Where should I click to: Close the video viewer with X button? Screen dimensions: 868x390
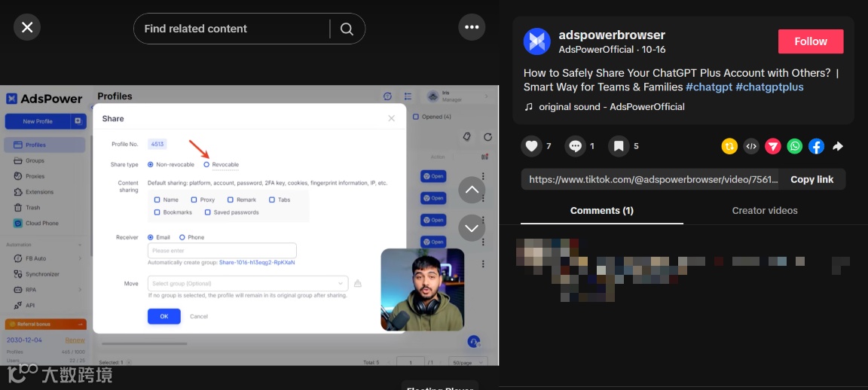pos(27,27)
